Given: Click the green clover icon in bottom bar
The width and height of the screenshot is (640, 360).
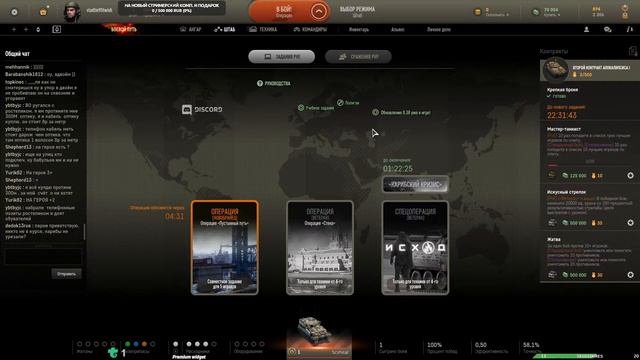Looking at the screenshot, I should (x=113, y=352).
